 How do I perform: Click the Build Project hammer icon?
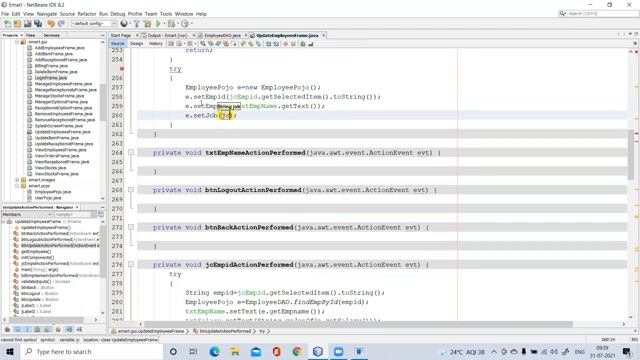tap(137, 24)
